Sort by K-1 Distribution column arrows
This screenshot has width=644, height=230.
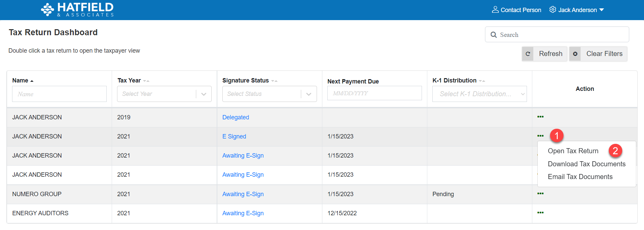[482, 81]
